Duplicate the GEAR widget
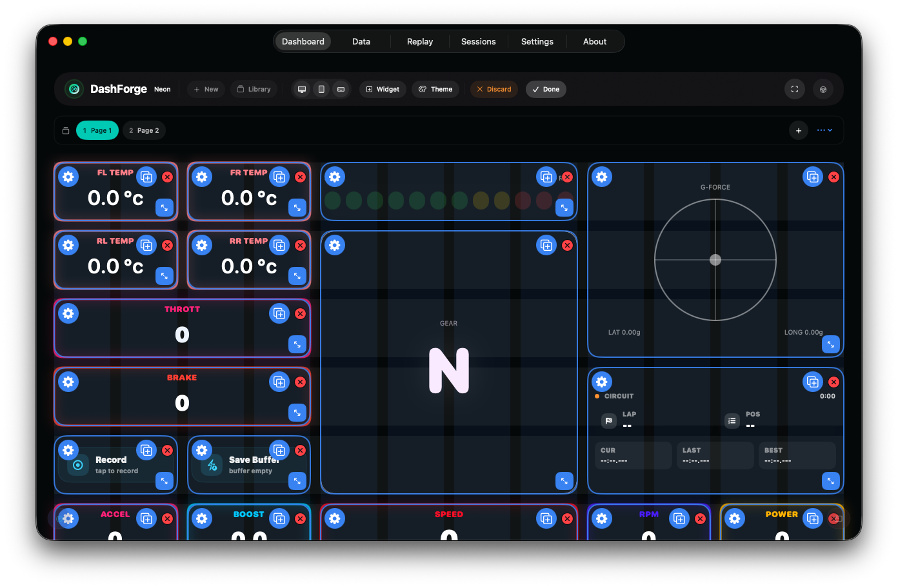Screen dimensions: 898x588 (x=546, y=245)
